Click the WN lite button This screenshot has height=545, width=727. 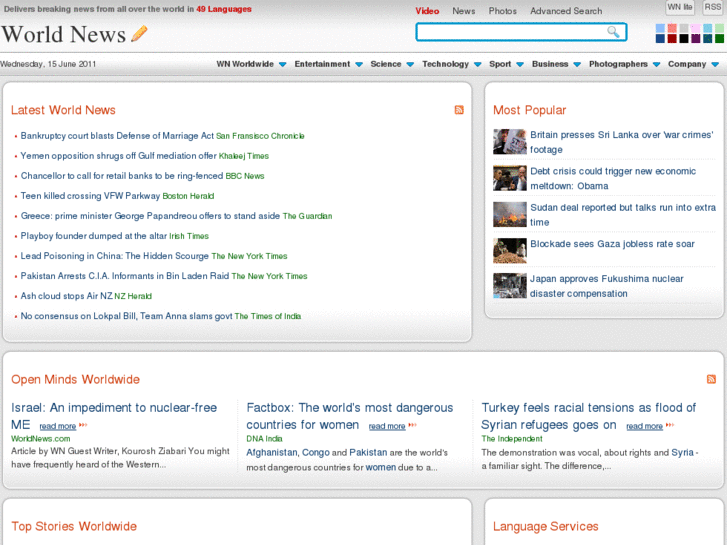tap(680, 7)
